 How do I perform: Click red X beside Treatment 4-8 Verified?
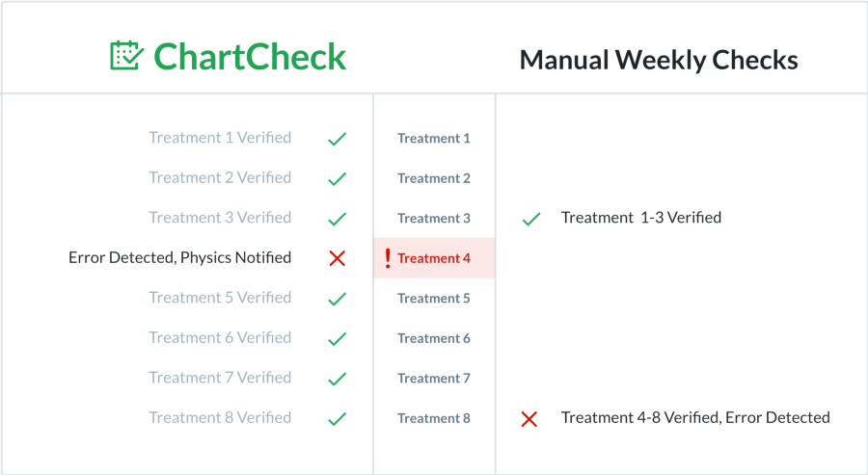tap(529, 419)
